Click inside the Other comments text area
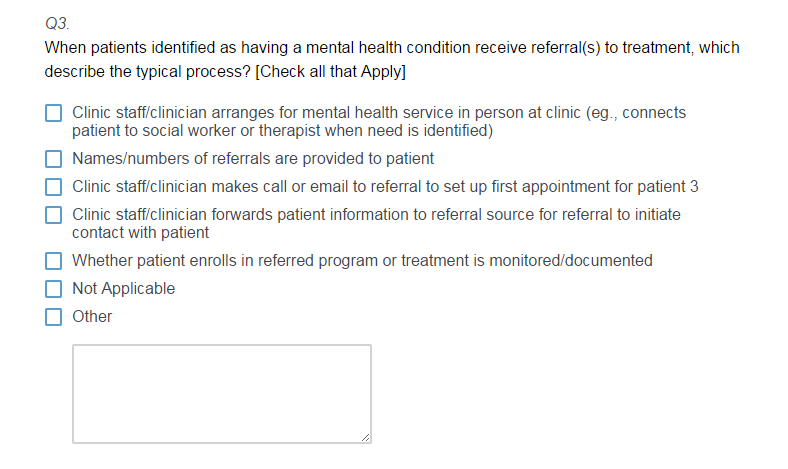 tap(221, 393)
